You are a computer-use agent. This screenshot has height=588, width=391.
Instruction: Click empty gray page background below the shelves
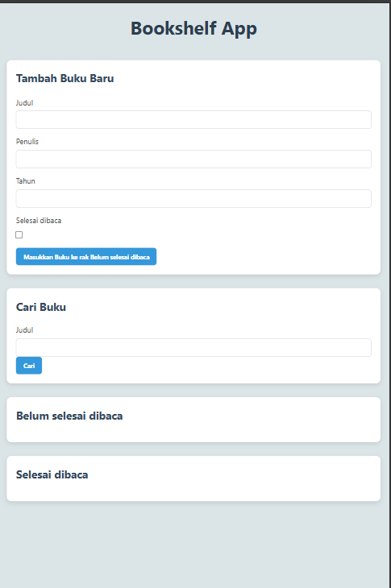click(x=193, y=544)
